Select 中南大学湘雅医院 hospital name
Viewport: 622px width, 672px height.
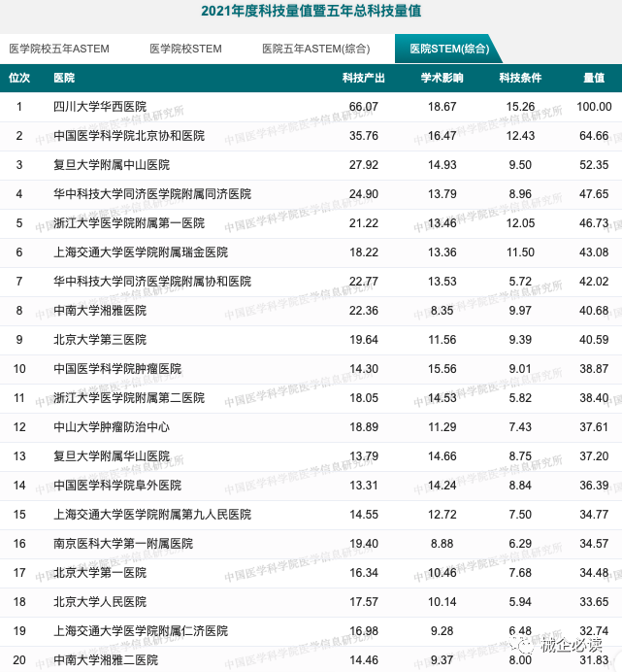pyautogui.click(x=100, y=311)
